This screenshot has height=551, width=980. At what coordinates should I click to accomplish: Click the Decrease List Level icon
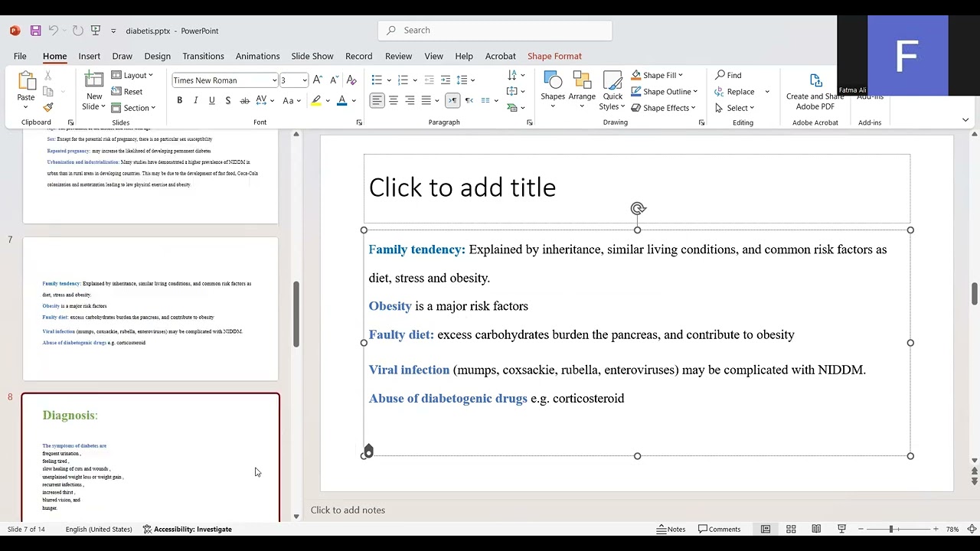pos(429,80)
